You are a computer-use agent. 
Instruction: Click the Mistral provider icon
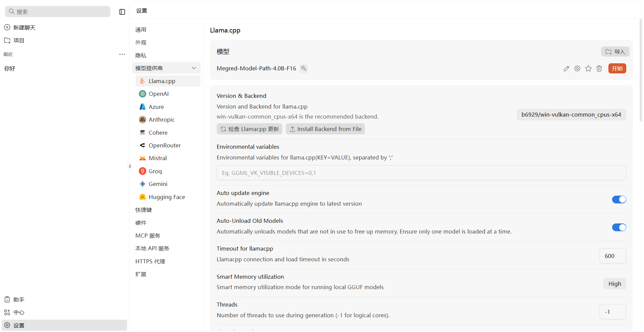(x=143, y=158)
